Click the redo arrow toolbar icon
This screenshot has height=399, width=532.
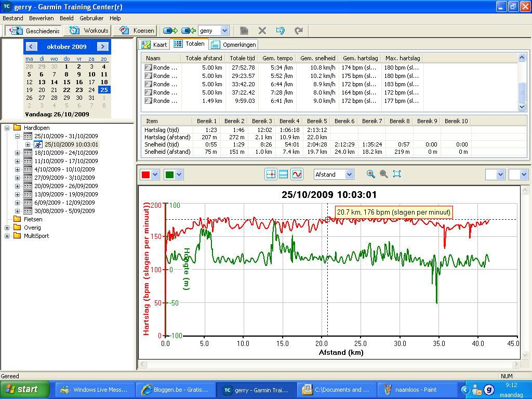[x=299, y=31]
